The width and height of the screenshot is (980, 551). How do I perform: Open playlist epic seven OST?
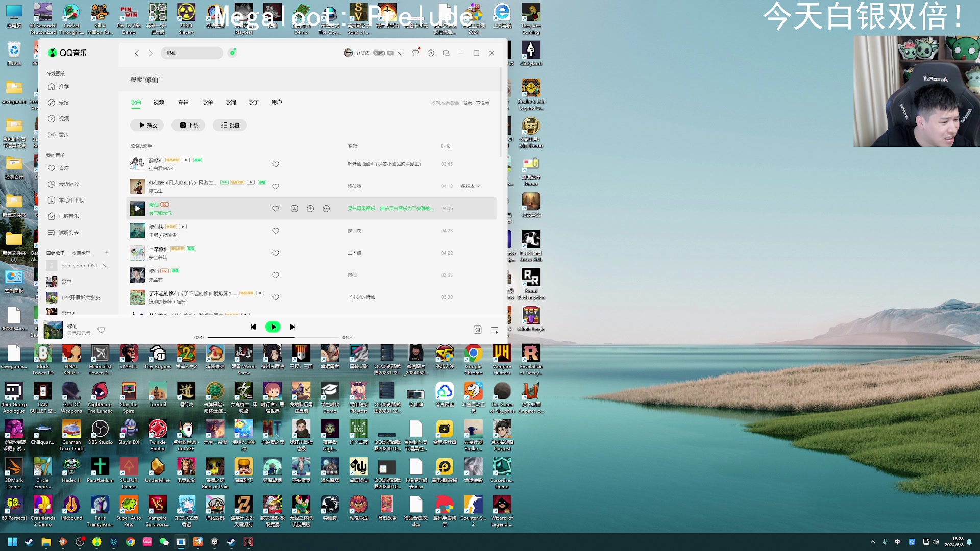point(78,266)
